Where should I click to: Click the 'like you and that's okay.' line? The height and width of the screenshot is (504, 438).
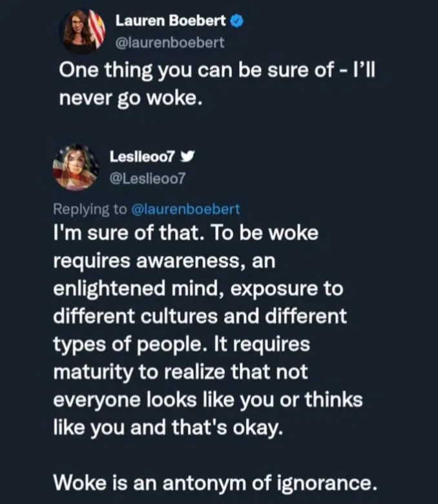168,428
